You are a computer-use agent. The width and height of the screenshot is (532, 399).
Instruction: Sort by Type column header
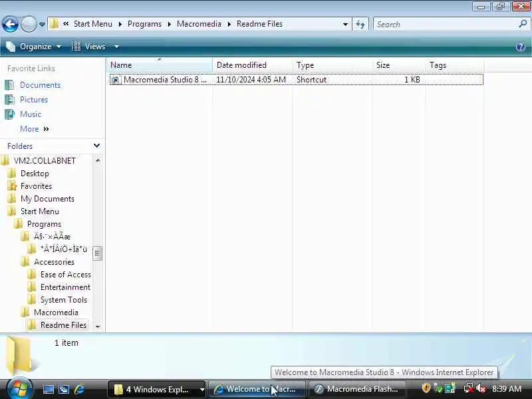pyautogui.click(x=332, y=65)
